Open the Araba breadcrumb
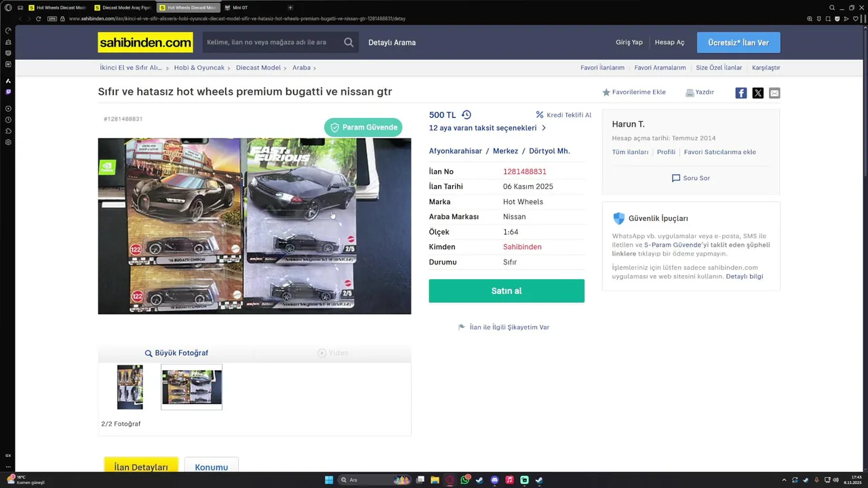The width and height of the screenshot is (868, 488). (x=301, y=68)
